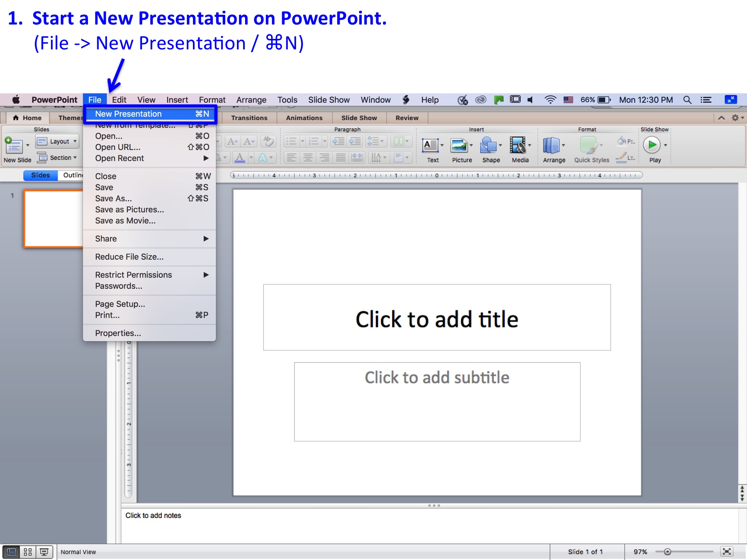Click the bulleted list icon
Image resolution: width=747 pixels, height=560 pixels.
[x=291, y=141]
